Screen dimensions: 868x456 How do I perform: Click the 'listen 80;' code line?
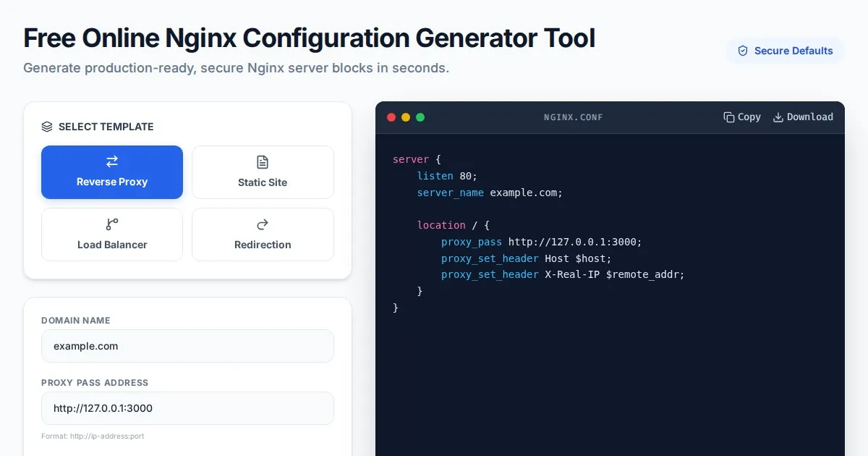pyautogui.click(x=447, y=176)
